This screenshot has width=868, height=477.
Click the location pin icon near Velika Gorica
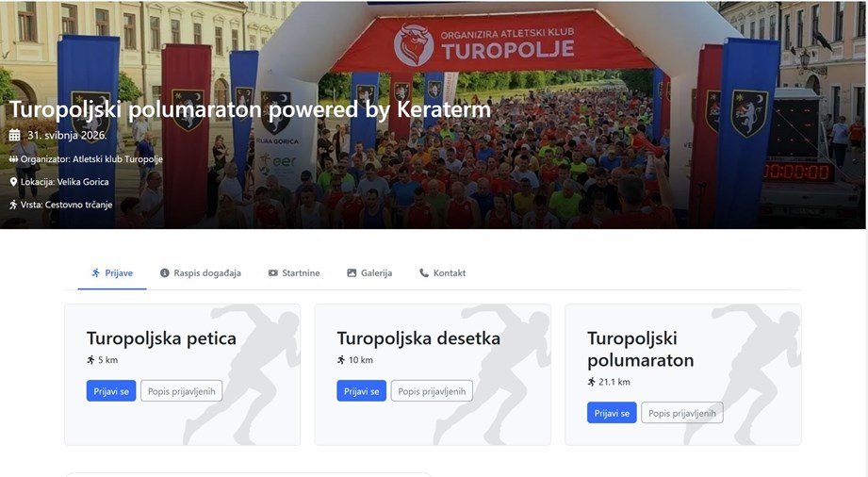(13, 182)
